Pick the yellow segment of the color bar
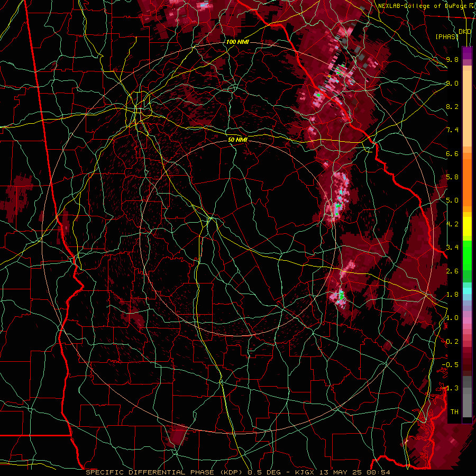Viewport: 476px width, 476px height. pos(467,226)
